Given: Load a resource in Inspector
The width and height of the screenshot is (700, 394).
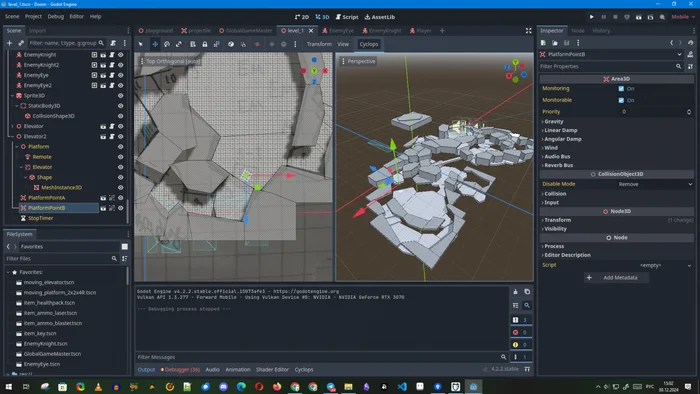Looking at the screenshot, I should 554,43.
